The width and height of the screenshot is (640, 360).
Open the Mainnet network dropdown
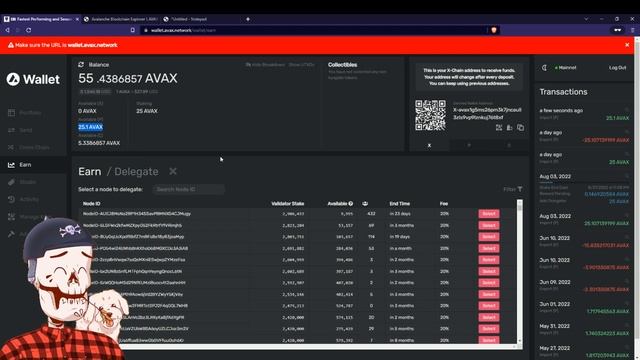565,68
